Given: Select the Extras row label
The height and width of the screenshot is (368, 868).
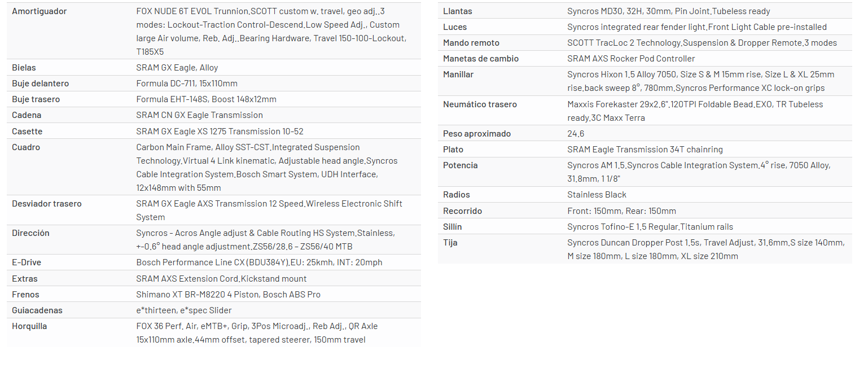Looking at the screenshot, I should click(25, 279).
